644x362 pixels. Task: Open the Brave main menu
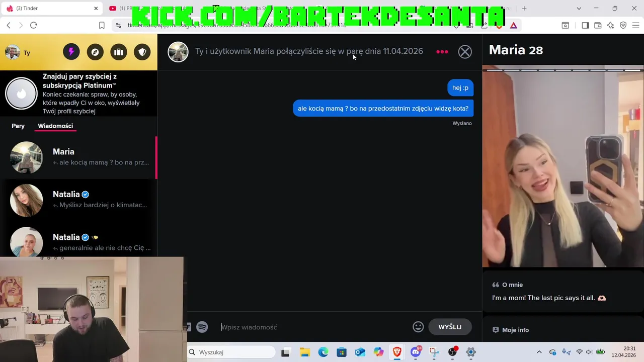[x=635, y=25]
